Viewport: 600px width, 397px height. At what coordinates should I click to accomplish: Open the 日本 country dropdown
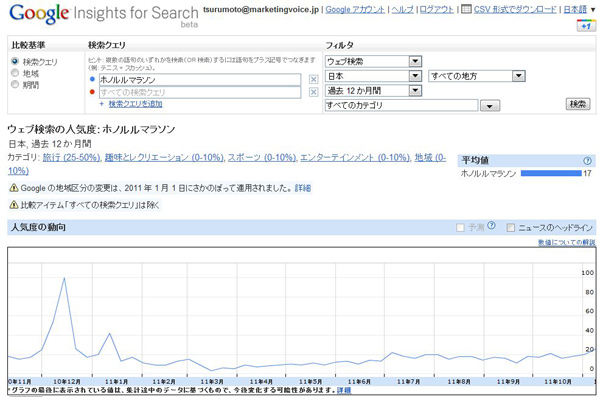(x=373, y=76)
